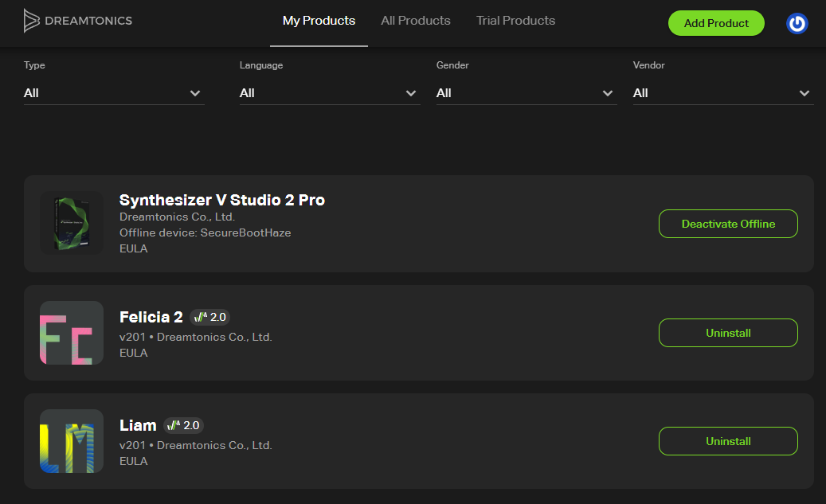Click Deactivate Offline for Synthesizer V Studio
This screenshot has width=826, height=504.
728,224
